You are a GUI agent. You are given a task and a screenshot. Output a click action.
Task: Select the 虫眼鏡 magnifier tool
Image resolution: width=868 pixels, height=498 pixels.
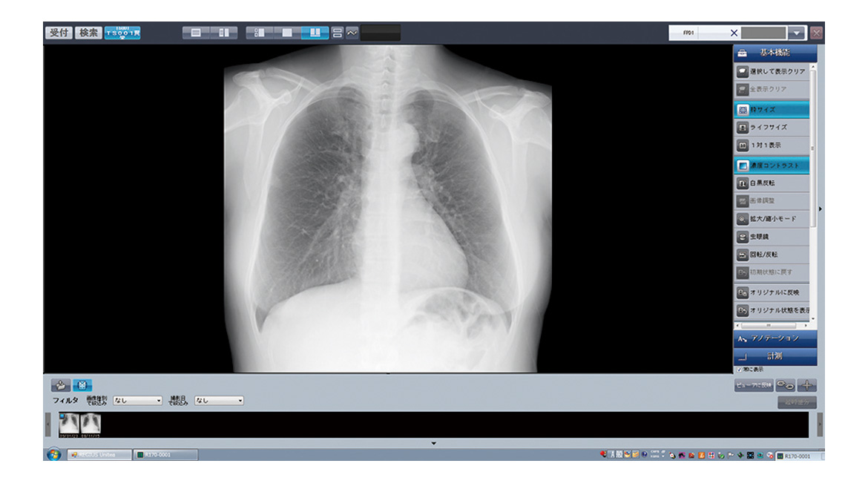coord(772,237)
